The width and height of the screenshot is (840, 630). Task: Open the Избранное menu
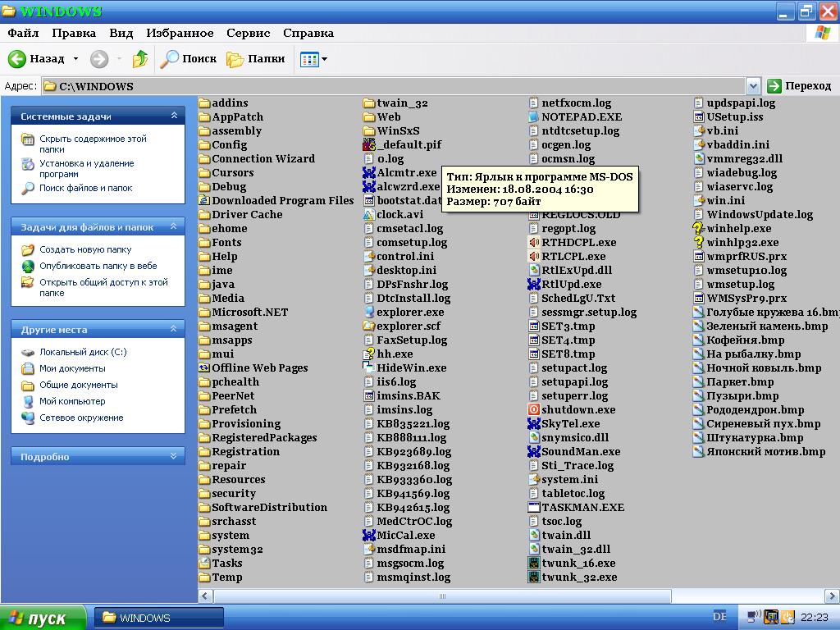180,33
